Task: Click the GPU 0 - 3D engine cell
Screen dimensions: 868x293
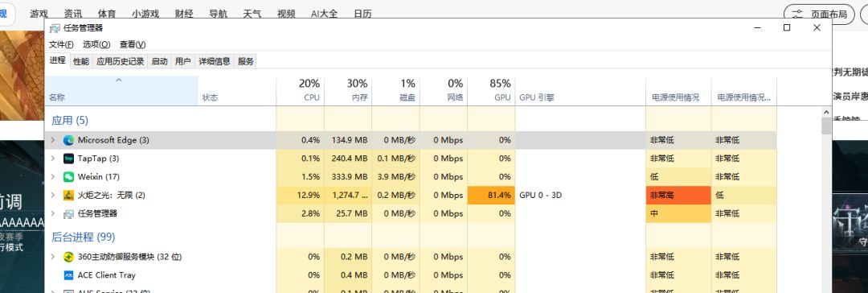Action: [580, 196]
